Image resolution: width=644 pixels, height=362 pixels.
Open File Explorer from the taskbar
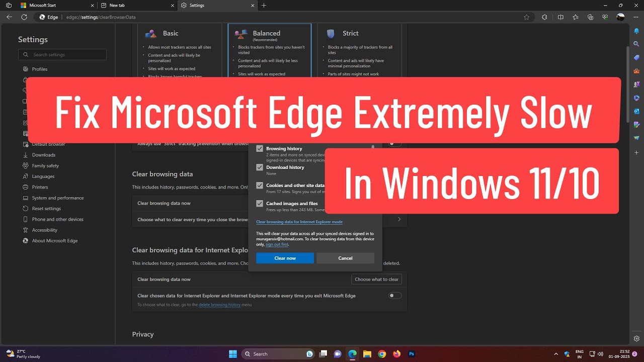point(367,354)
